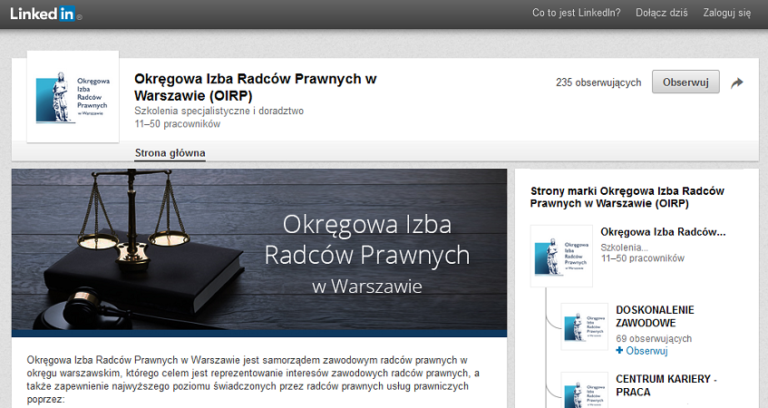Click the CENTRUM KARIERY - PRACA logo thumbnail

coord(584,390)
